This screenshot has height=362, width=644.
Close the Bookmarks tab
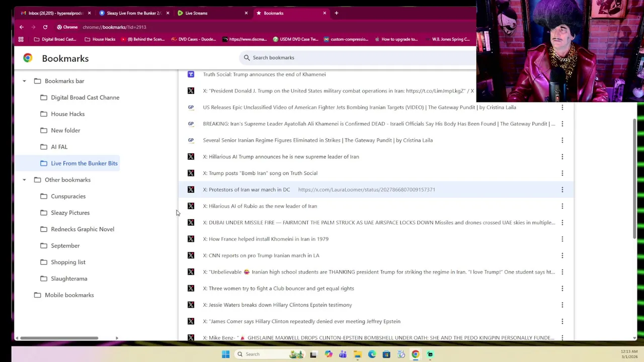(325, 13)
